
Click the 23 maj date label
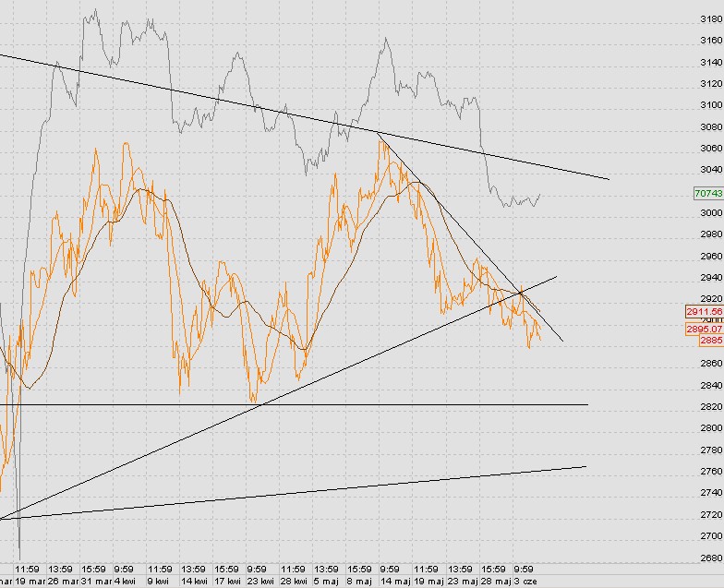click(x=463, y=582)
